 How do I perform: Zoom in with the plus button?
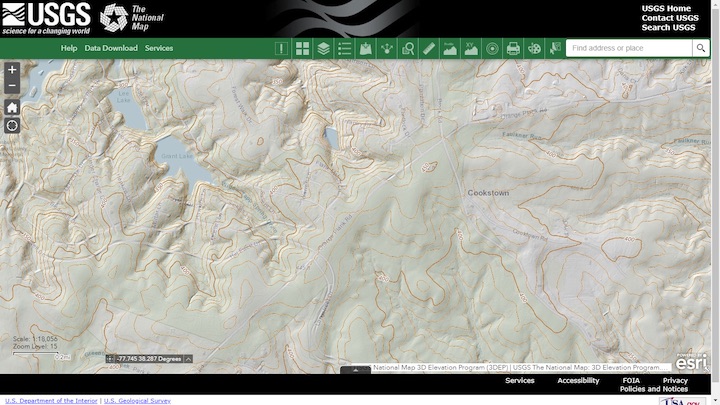(x=12, y=70)
